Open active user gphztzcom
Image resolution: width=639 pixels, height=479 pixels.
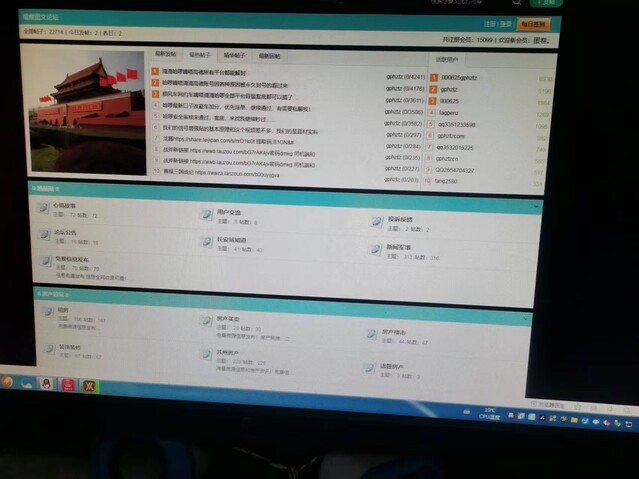[x=451, y=136]
